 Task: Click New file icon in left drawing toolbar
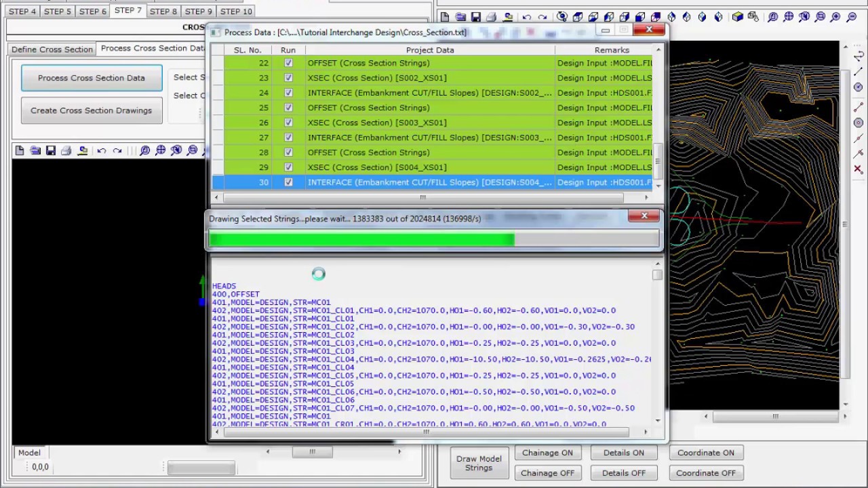(19, 150)
